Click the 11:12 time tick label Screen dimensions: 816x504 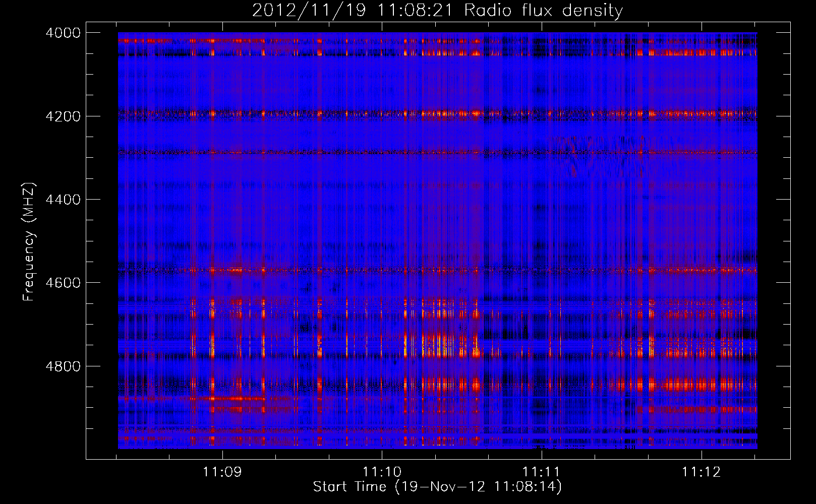point(702,472)
